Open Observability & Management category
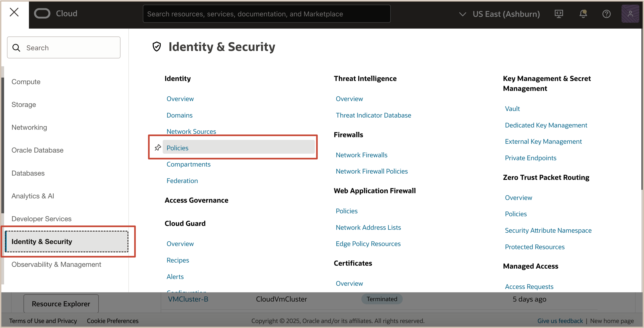The image size is (644, 328). [x=56, y=264]
